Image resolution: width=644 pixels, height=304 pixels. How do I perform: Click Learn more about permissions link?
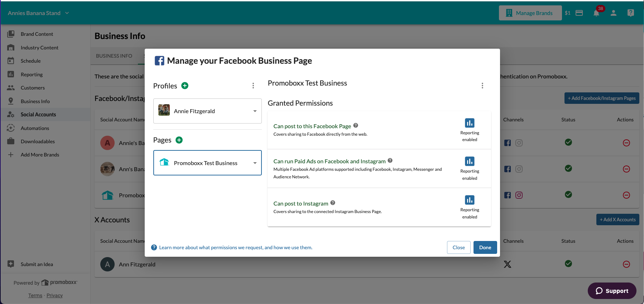[236, 247]
